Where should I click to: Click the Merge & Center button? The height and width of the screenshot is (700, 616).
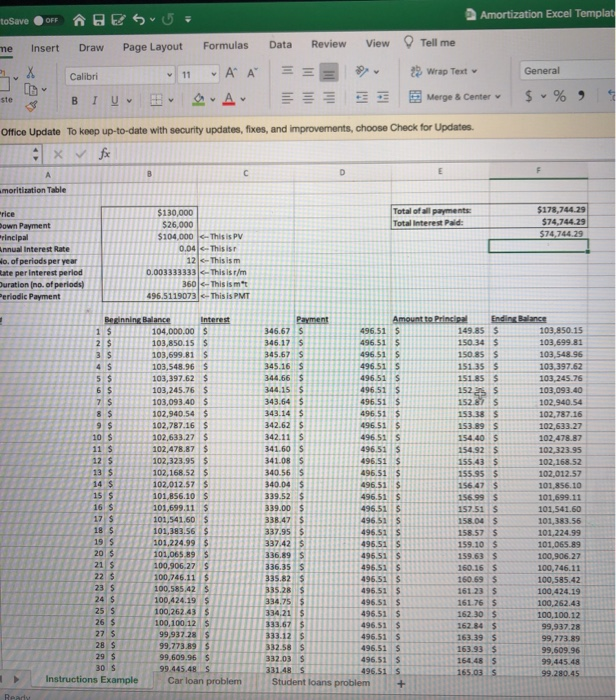[x=455, y=96]
